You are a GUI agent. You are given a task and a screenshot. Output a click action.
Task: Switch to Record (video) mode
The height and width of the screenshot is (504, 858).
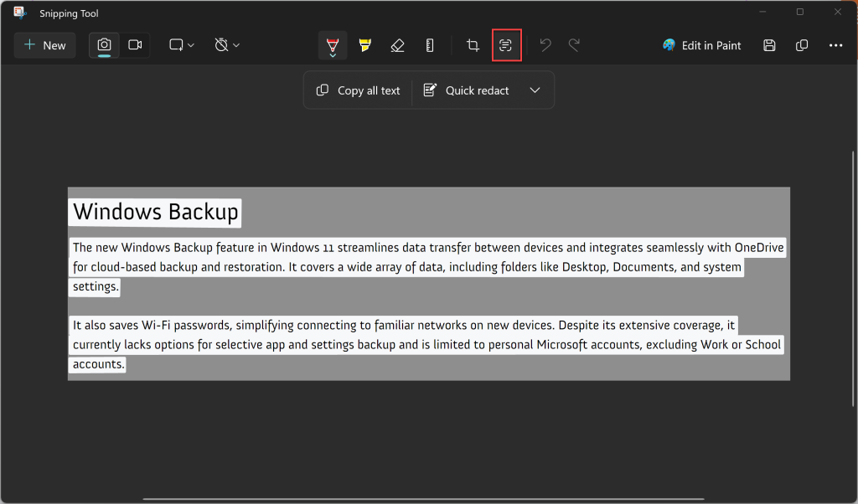click(x=135, y=45)
